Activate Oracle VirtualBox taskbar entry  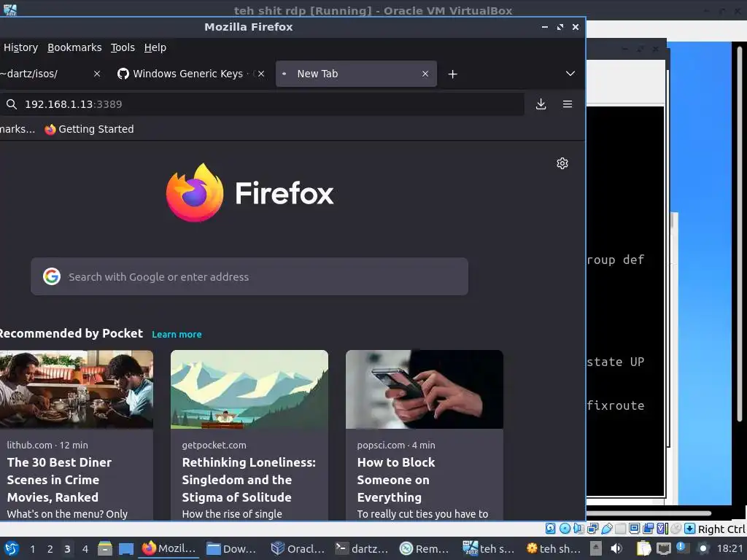(x=298, y=548)
